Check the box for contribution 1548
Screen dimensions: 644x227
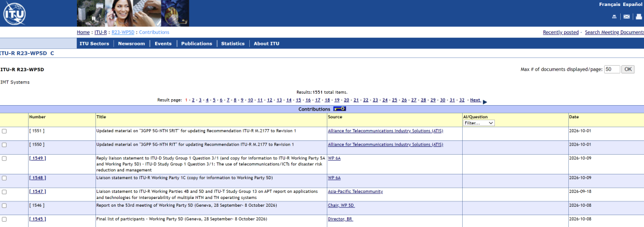click(4, 178)
